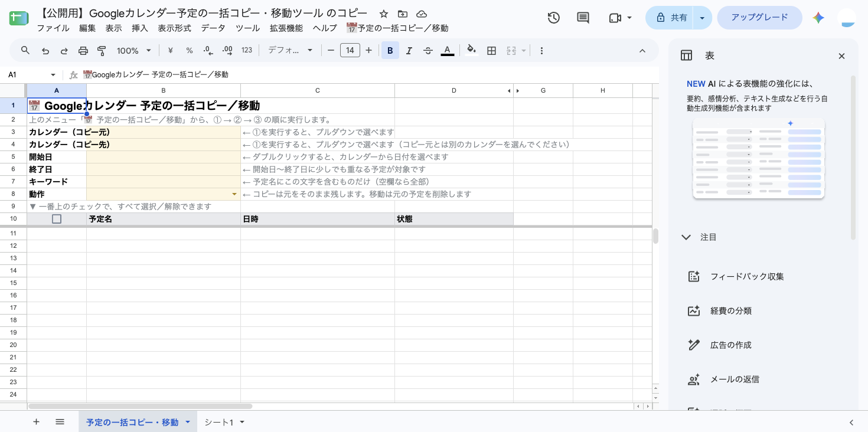This screenshot has width=868, height=432.
Task: Open the ツール menu
Action: [247, 28]
